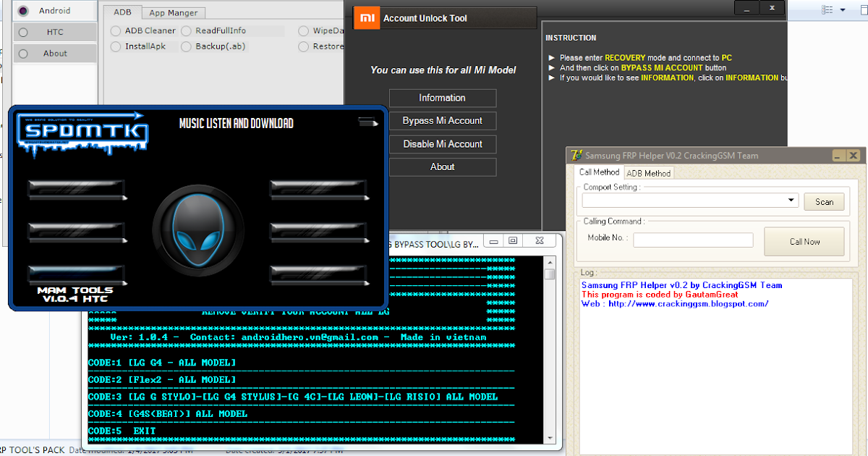
Task: Click the Disable Mi Account button
Action: click(x=443, y=144)
